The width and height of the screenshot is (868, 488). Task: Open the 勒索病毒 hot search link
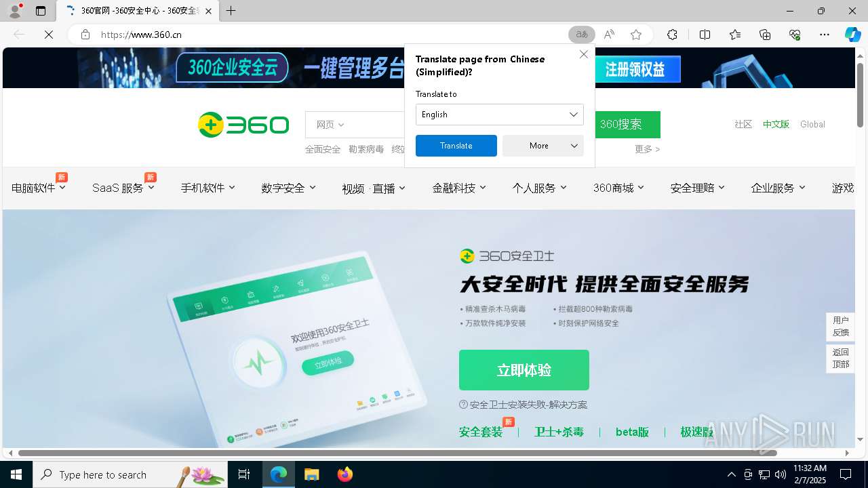366,149
